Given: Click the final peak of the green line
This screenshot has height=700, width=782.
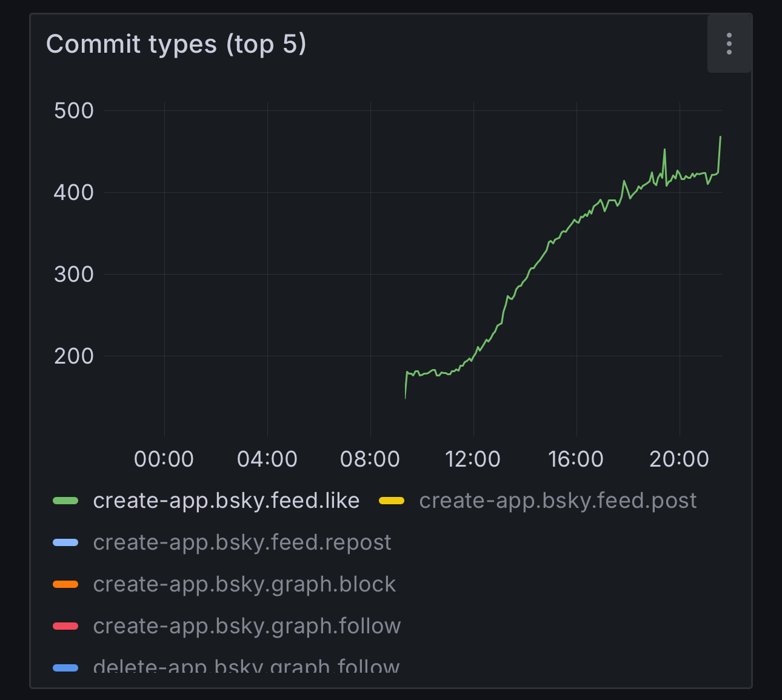Looking at the screenshot, I should click(x=720, y=138).
